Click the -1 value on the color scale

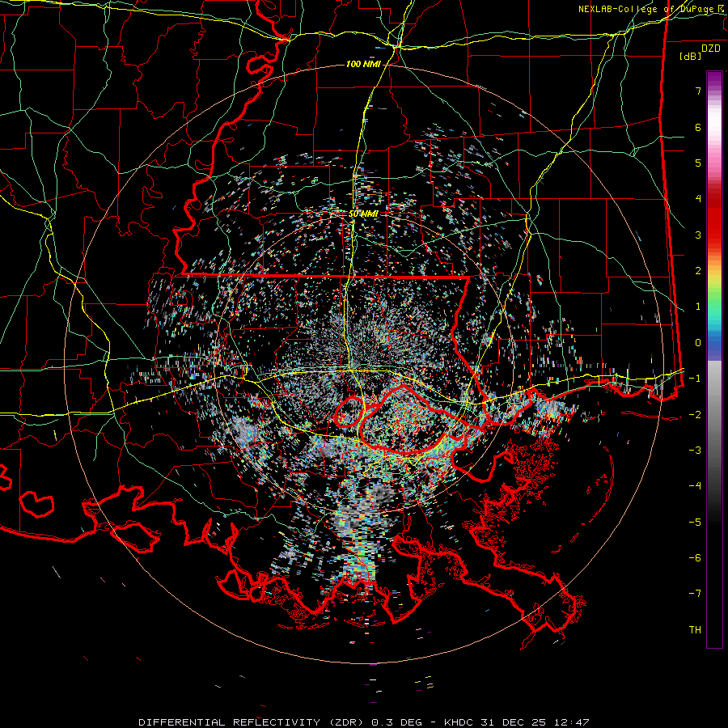695,379
